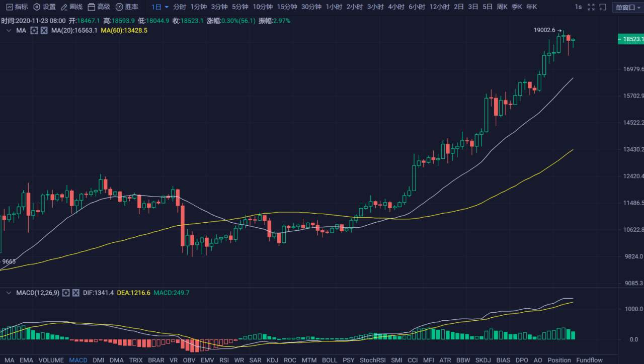Open the MACD indicator settings gear
This screenshot has height=364, width=644.
click(x=66, y=293)
